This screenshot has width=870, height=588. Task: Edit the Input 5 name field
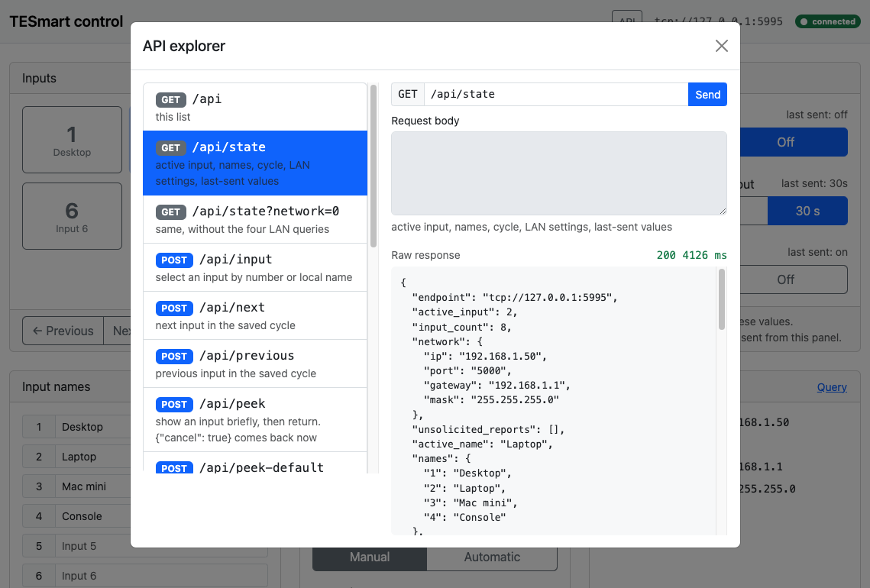[161, 546]
